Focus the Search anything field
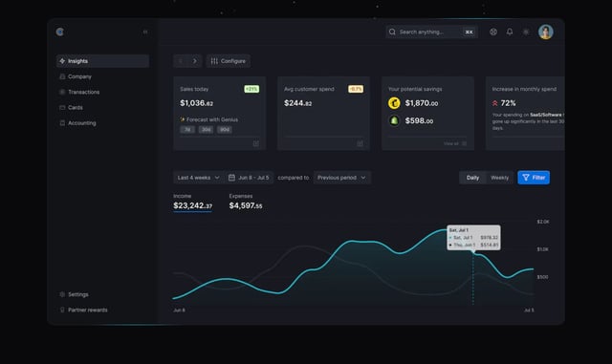Screen dimensions: 612x364 point(431,32)
